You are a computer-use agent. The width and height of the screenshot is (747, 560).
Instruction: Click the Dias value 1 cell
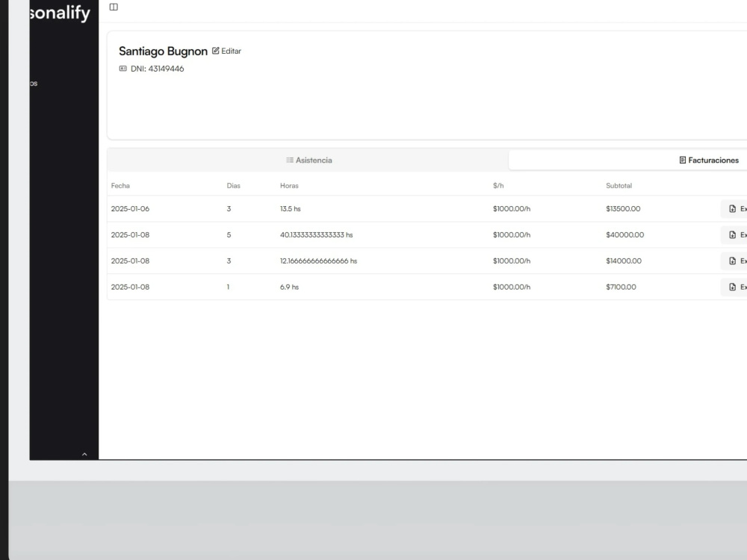[228, 287]
